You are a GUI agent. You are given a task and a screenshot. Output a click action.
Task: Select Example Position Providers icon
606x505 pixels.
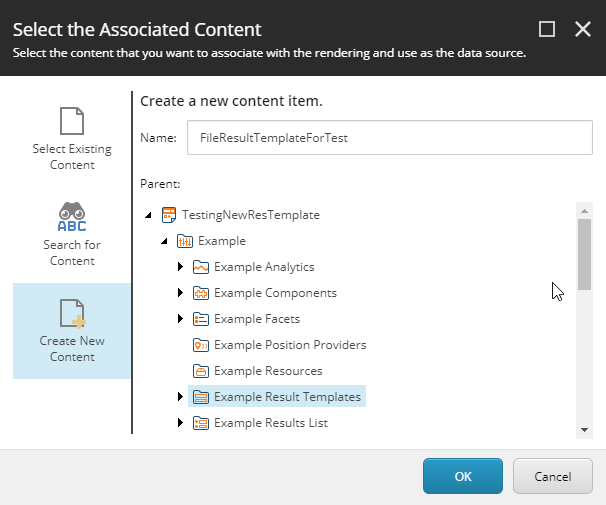click(201, 345)
